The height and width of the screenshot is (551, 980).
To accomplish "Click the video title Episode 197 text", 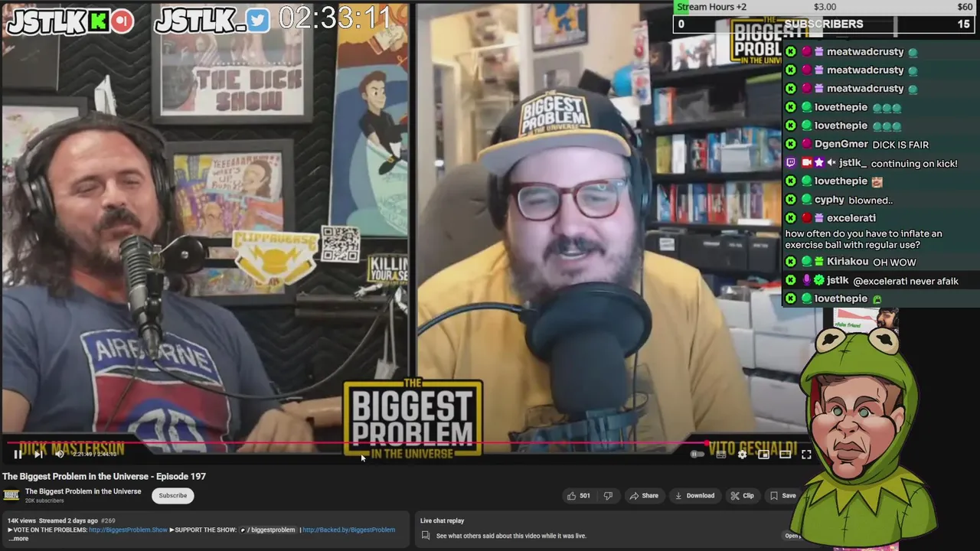I will coord(104,476).
